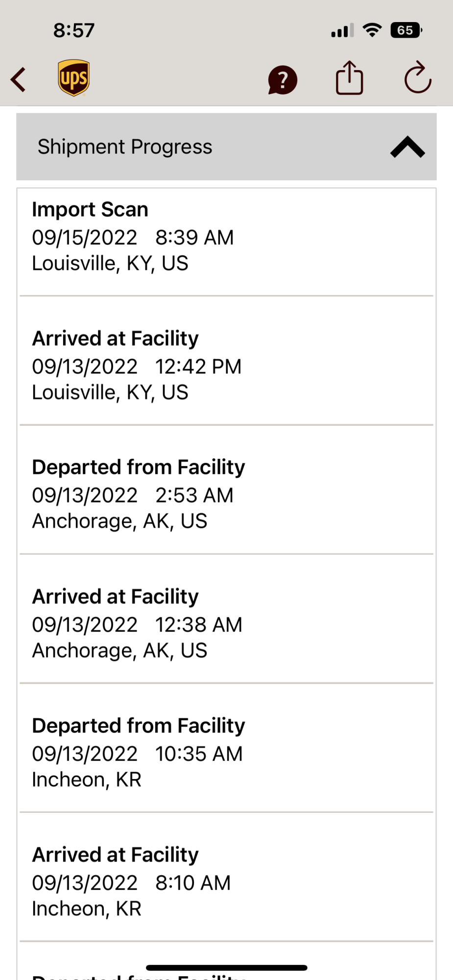Select the Incheon 10:35 AM departure entry
This screenshot has width=453, height=980.
coord(226,748)
